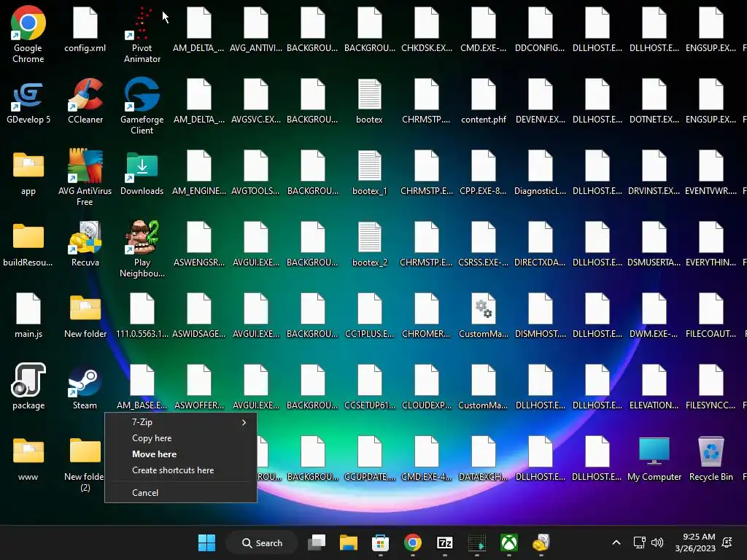Screen dimensions: 747x560
Task: Select the buildResou... folder
Action: coord(28,245)
